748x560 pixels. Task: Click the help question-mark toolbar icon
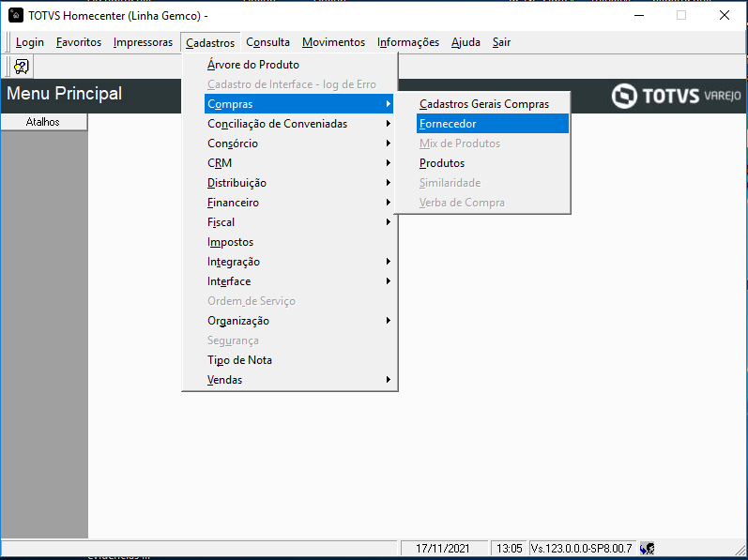point(22,67)
